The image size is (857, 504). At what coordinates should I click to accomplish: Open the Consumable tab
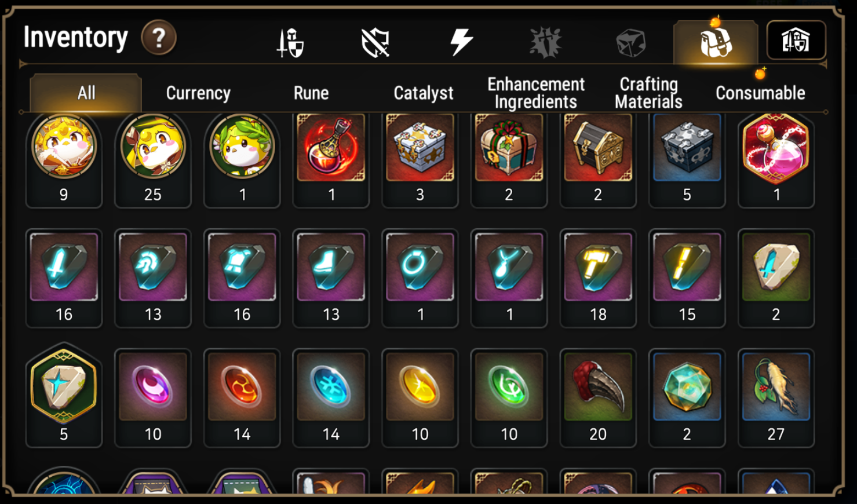[760, 93]
